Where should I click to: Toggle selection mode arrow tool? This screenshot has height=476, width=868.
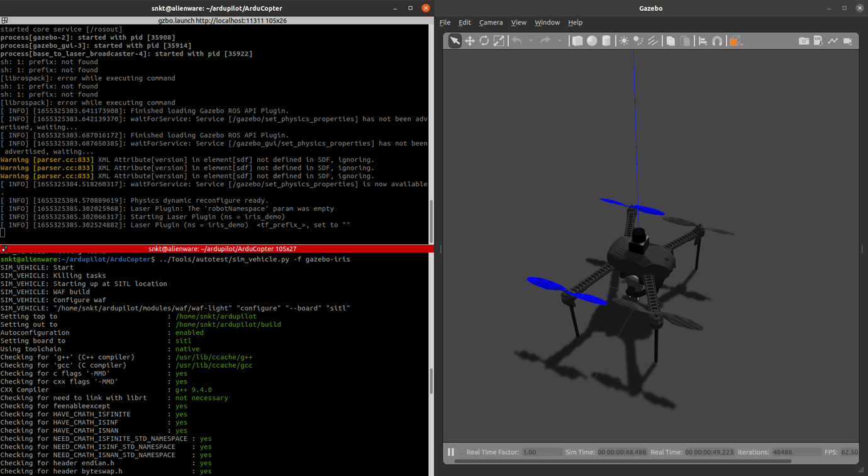454,41
